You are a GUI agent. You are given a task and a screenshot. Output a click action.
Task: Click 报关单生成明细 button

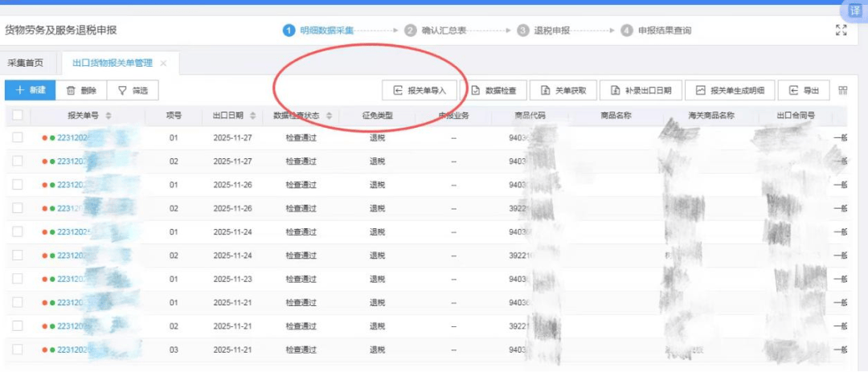(731, 91)
